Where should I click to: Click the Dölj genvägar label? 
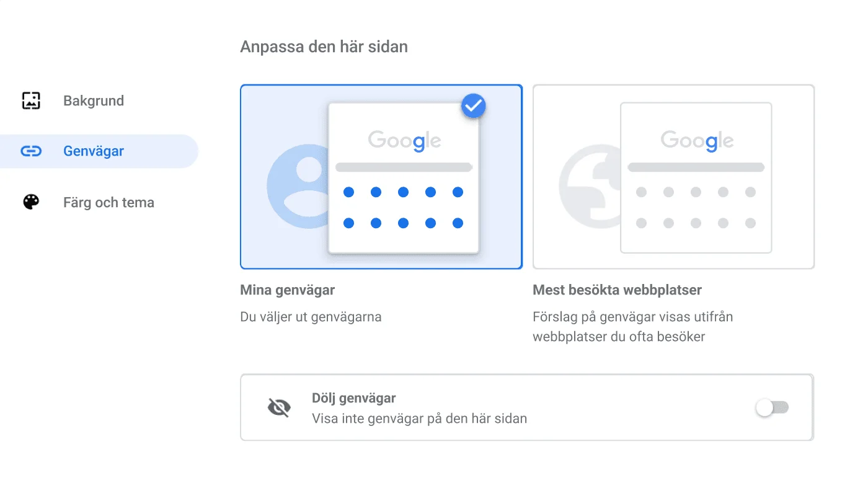[x=354, y=398]
